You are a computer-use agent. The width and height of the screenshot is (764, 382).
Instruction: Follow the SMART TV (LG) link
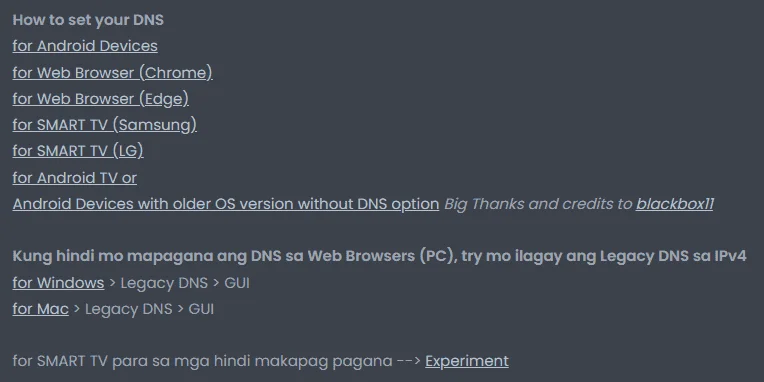78,151
